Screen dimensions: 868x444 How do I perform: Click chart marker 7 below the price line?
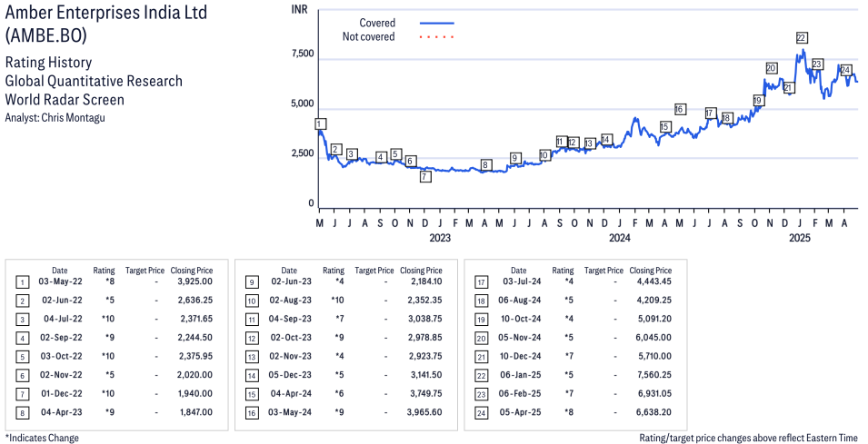coord(425,177)
